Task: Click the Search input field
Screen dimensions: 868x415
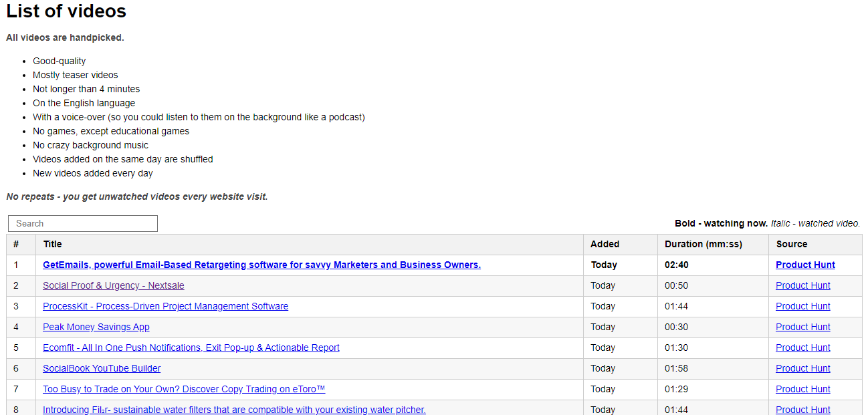Action: (83, 223)
